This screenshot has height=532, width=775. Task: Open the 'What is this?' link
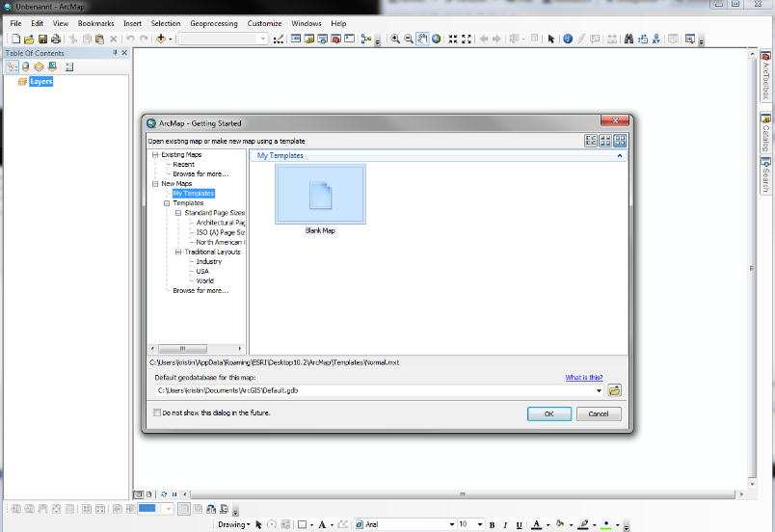coord(584,378)
